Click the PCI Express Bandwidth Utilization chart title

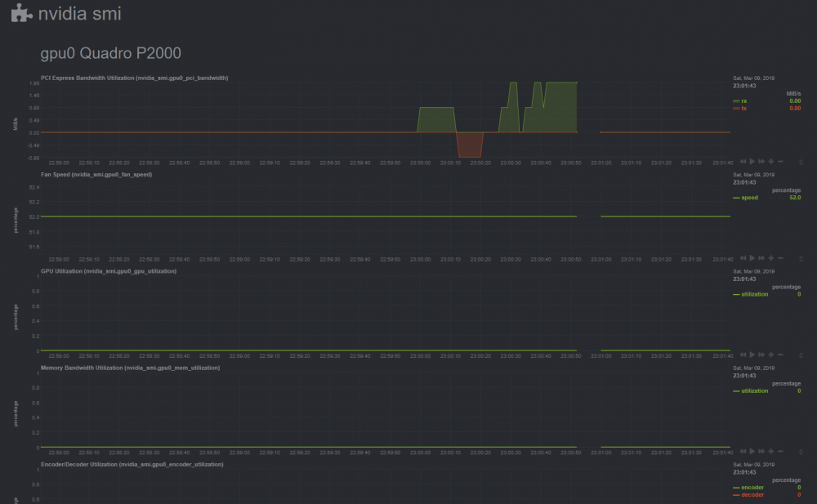pyautogui.click(x=135, y=78)
